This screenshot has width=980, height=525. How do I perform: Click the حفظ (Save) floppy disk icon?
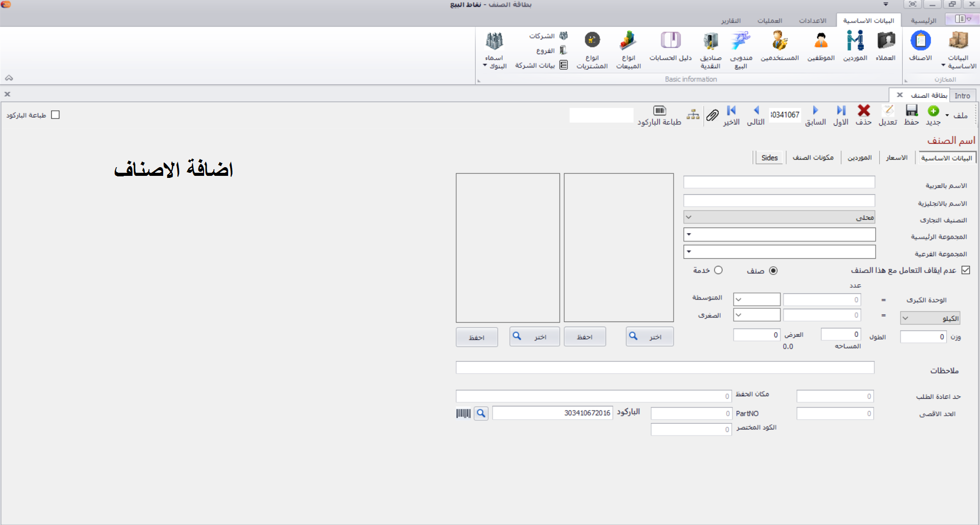[x=911, y=111]
